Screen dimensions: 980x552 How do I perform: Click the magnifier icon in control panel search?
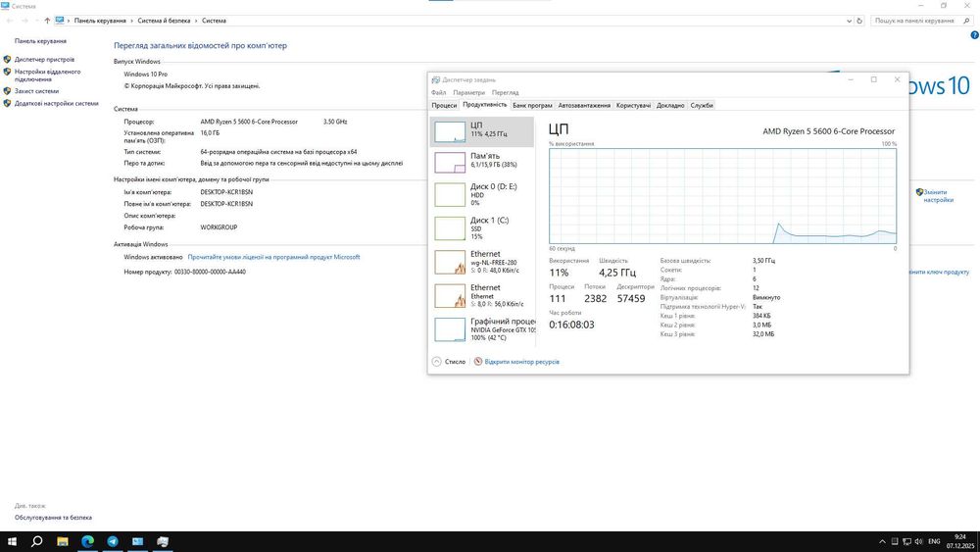[x=966, y=21]
